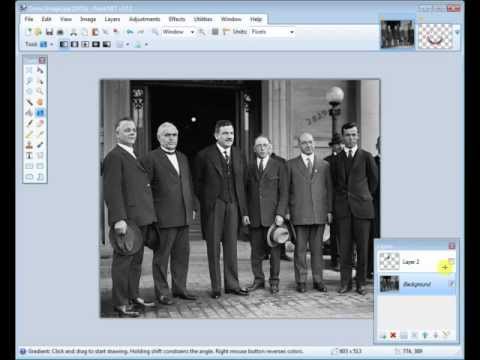Open the Tool chooser dropdown arrow
The width and height of the screenshot is (480, 360).
tap(52, 44)
